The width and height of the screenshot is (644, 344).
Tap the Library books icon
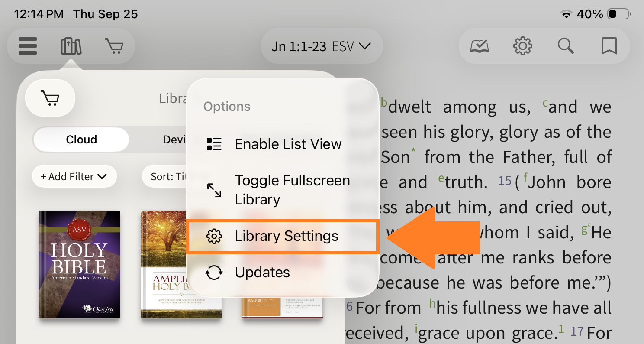pyautogui.click(x=71, y=46)
